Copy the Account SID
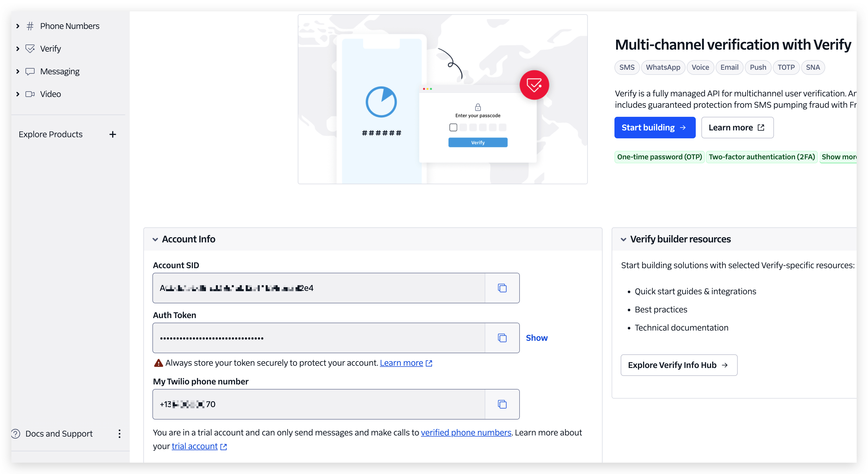The width and height of the screenshot is (868, 474). point(502,288)
